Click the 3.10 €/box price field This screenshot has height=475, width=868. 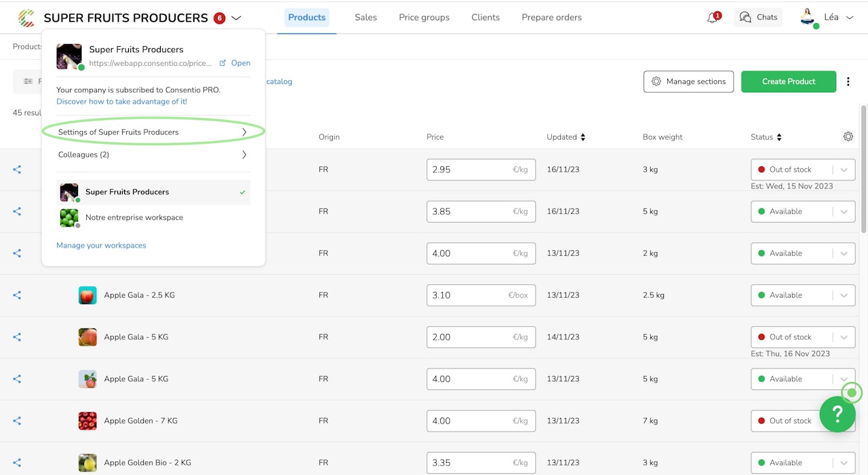[468, 295]
